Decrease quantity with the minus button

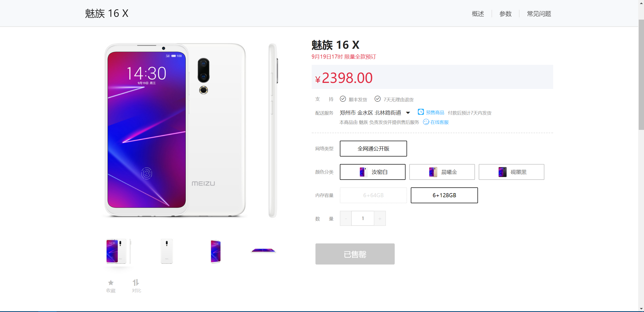346,219
